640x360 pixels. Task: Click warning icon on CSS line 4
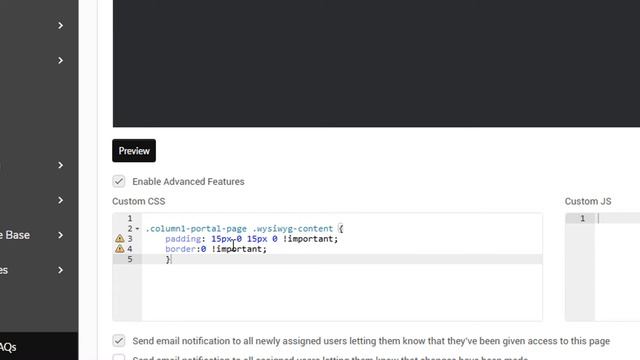tap(120, 249)
